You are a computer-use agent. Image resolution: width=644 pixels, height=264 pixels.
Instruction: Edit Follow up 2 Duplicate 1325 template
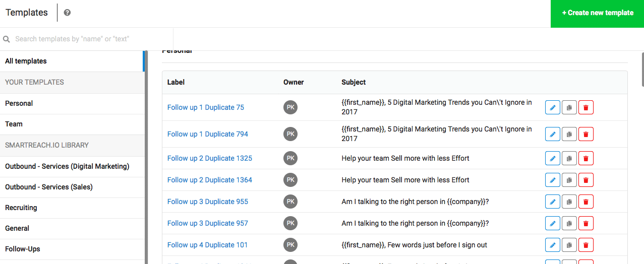point(553,158)
